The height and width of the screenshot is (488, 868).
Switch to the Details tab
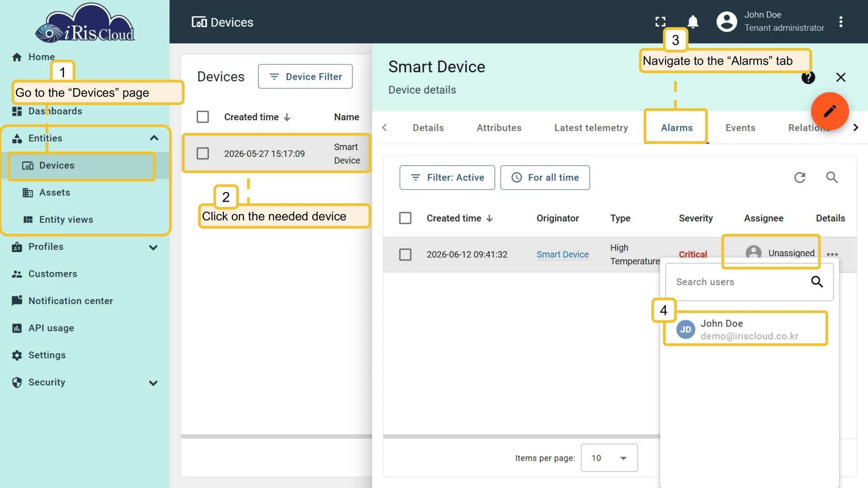coord(428,128)
